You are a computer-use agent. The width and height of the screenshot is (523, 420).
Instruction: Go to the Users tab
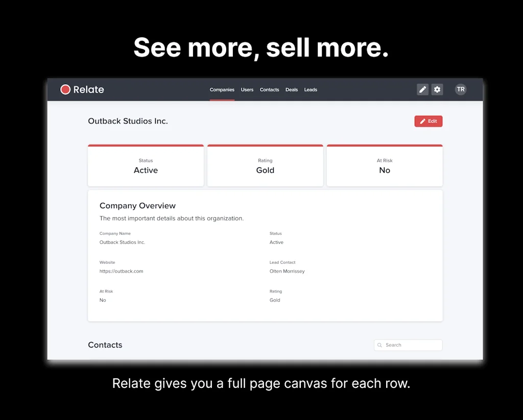tap(247, 90)
